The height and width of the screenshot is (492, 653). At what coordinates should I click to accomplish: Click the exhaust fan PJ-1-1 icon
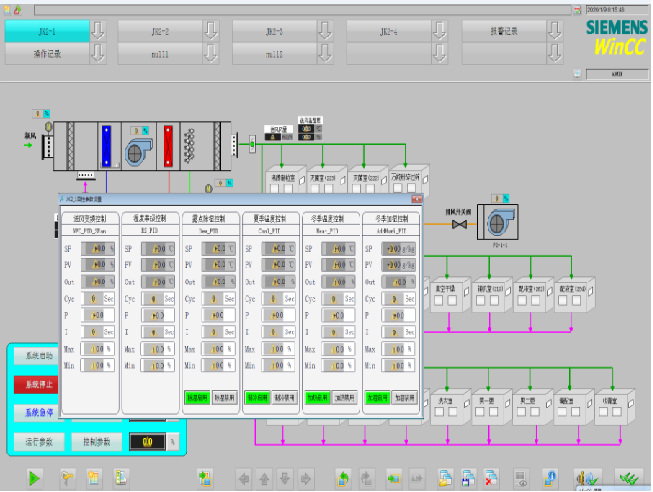497,219
